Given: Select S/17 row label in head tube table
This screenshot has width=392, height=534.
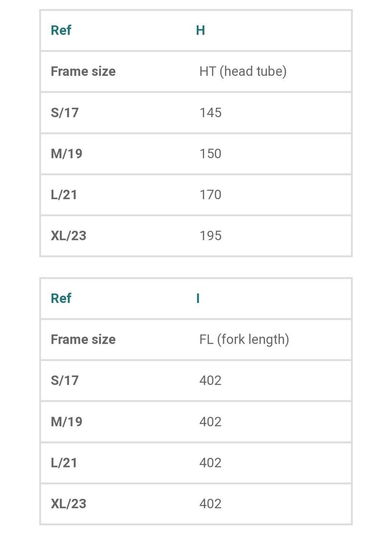Looking at the screenshot, I should coord(65,113).
